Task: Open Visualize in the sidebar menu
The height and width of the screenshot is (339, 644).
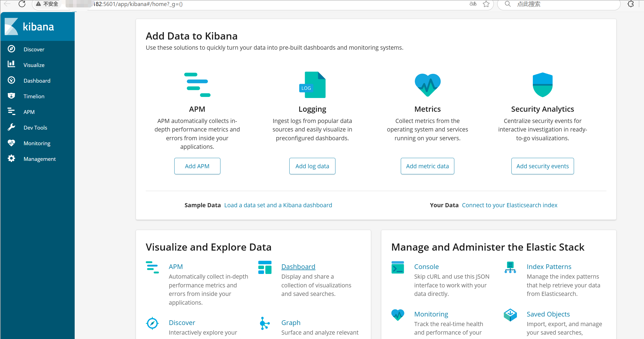Action: pyautogui.click(x=34, y=65)
